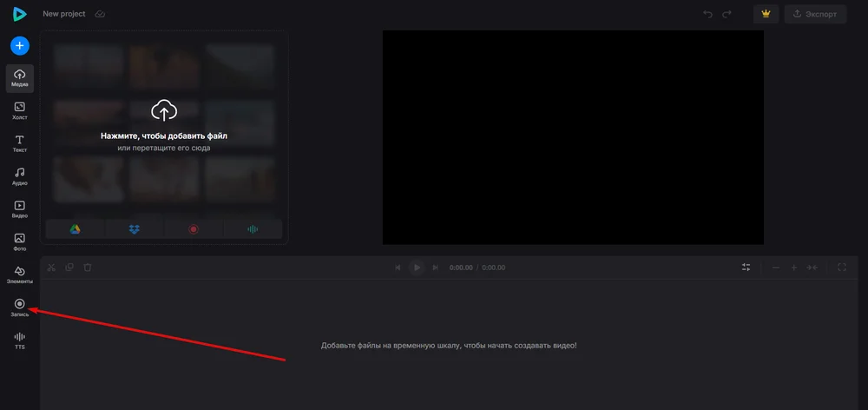The width and height of the screenshot is (868, 410).
Task: Switch to the Аудио tab
Action: pos(20,176)
